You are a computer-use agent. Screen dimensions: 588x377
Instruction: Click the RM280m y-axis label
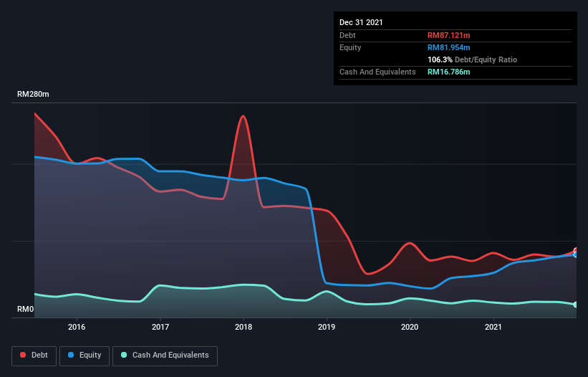tap(33, 94)
